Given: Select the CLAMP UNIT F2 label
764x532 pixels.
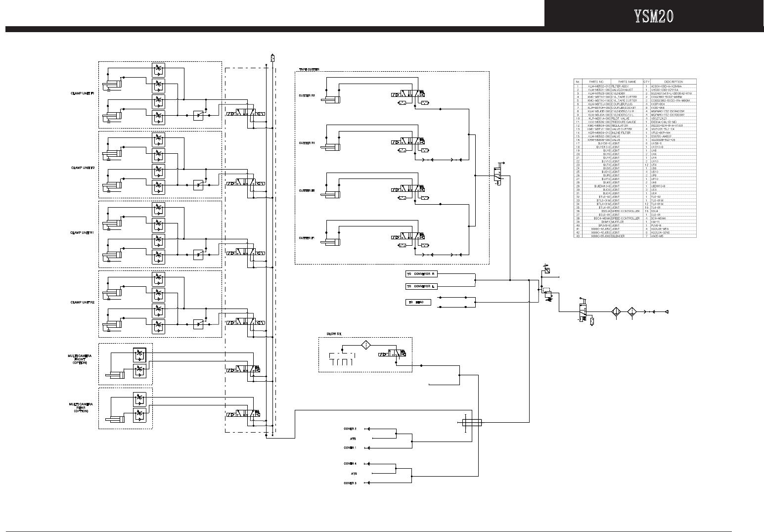Looking at the screenshot, I should point(82,168).
